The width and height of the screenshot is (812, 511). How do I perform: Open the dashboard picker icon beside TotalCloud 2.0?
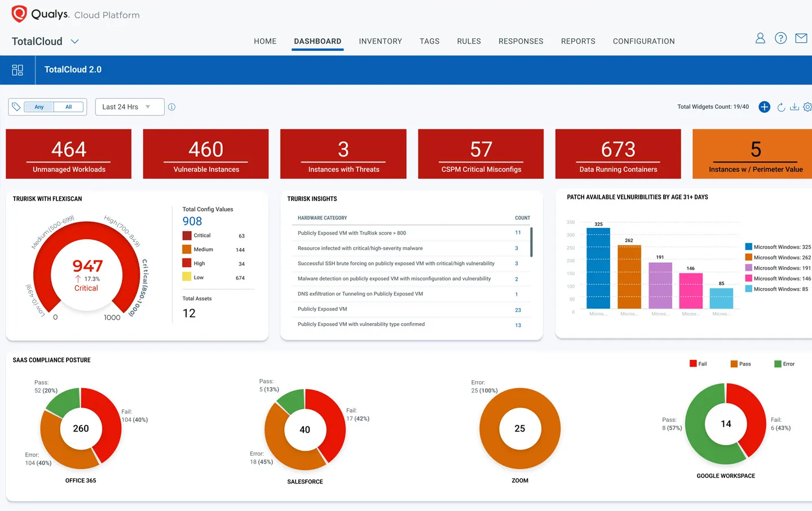[17, 69]
